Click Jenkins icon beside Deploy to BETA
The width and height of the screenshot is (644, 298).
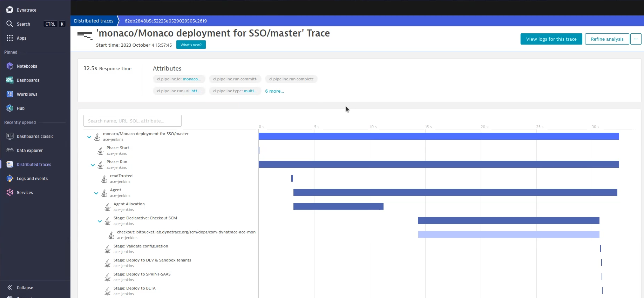tap(108, 291)
